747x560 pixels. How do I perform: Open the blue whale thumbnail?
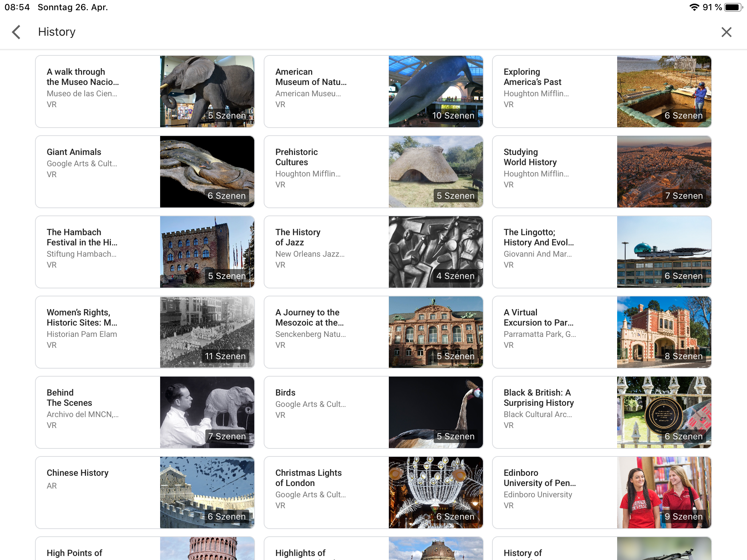pos(436,92)
